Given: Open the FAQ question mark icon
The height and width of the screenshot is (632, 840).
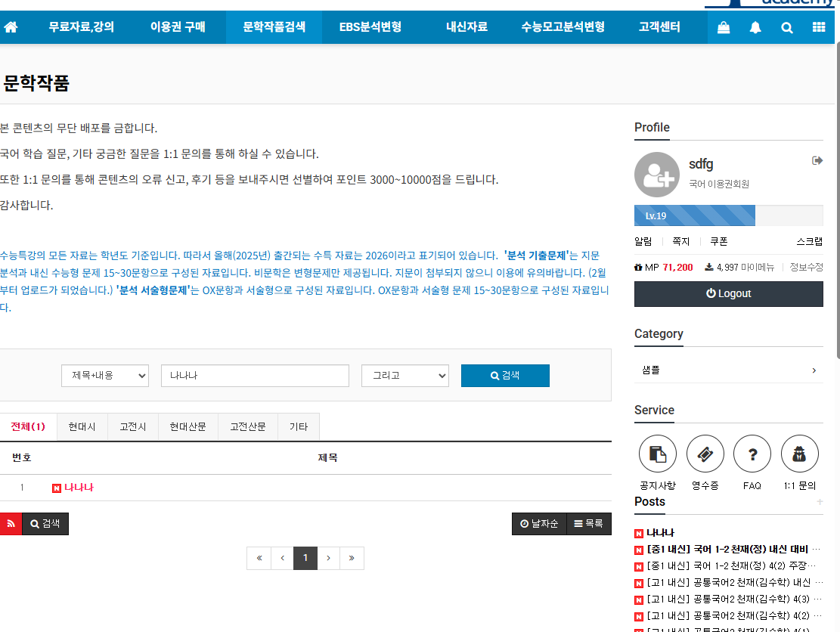Looking at the screenshot, I should 752,454.
